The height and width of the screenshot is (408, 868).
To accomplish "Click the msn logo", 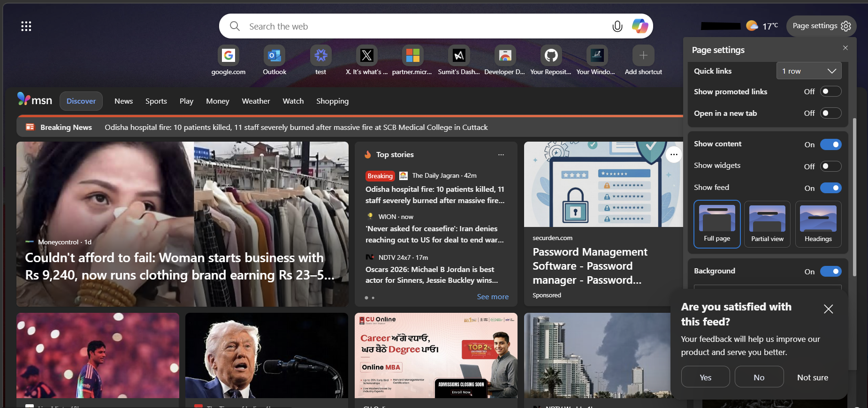I will [35, 99].
